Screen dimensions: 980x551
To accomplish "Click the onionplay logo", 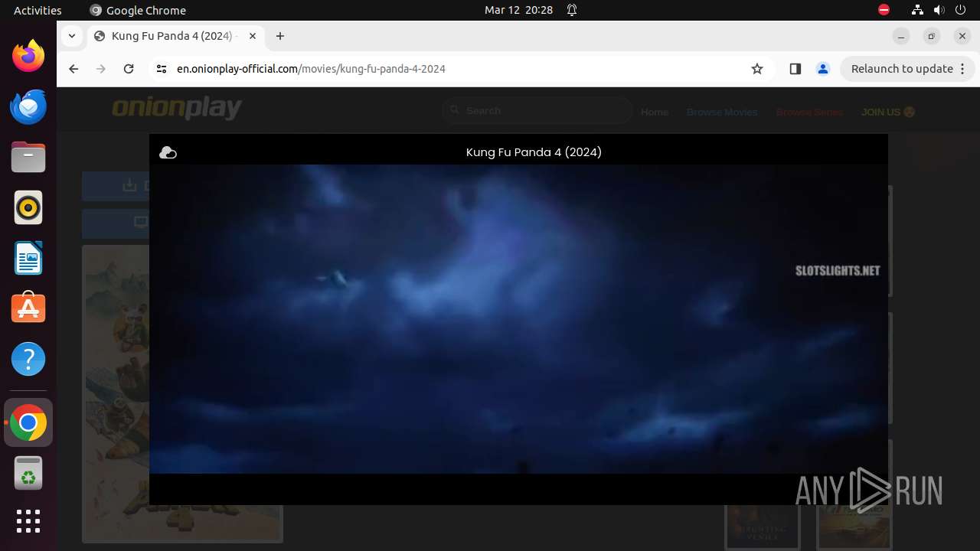I will (177, 109).
